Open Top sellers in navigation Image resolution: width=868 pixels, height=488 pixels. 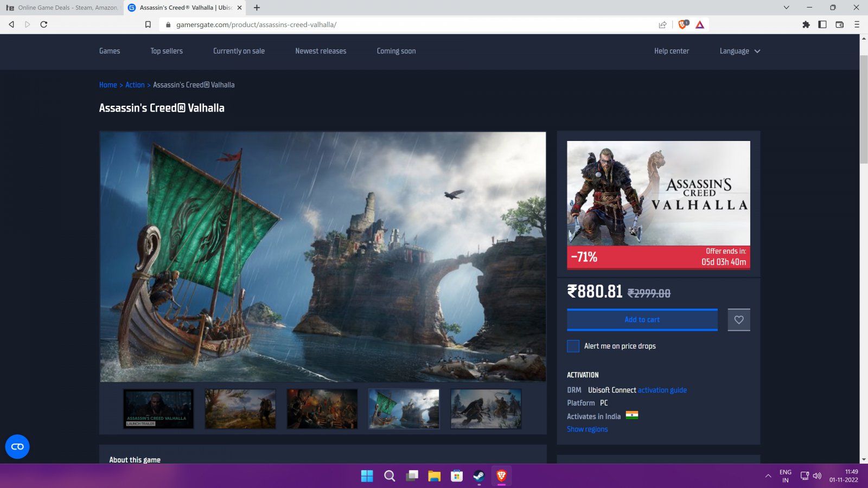point(167,51)
